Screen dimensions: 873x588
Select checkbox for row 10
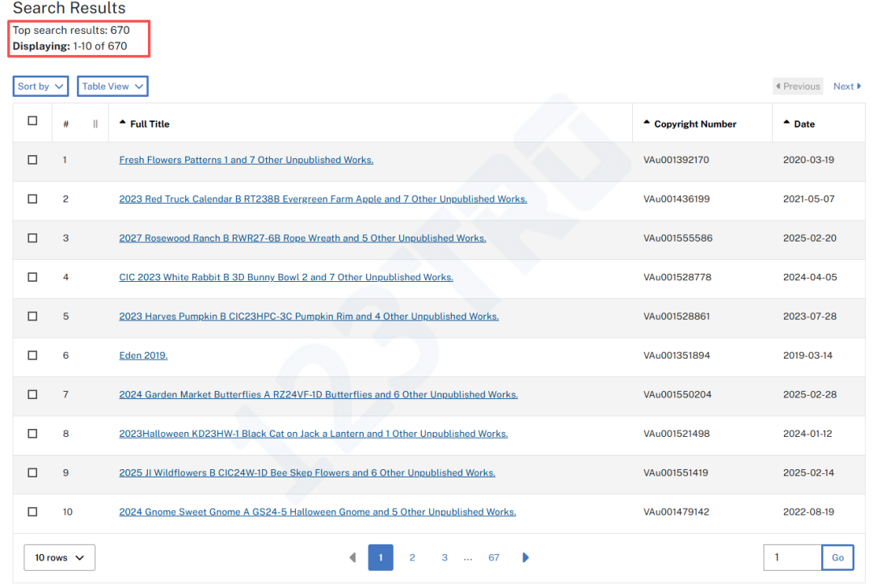(x=32, y=512)
